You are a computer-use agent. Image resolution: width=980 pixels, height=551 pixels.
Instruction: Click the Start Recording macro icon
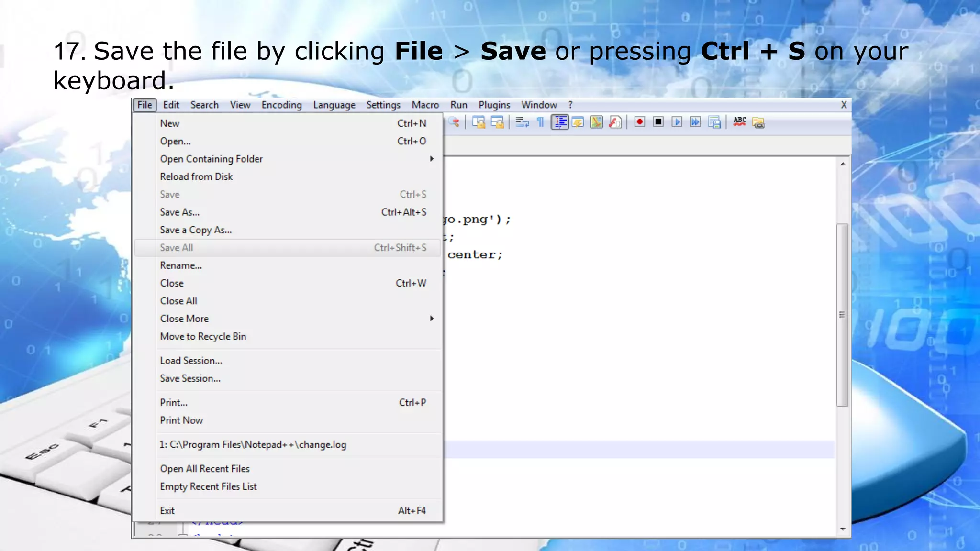pyautogui.click(x=640, y=122)
